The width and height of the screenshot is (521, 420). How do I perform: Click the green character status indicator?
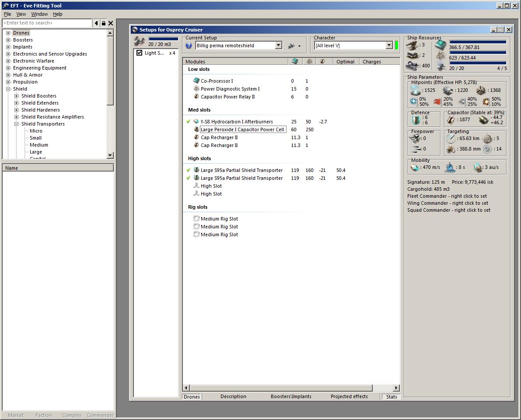click(x=396, y=45)
